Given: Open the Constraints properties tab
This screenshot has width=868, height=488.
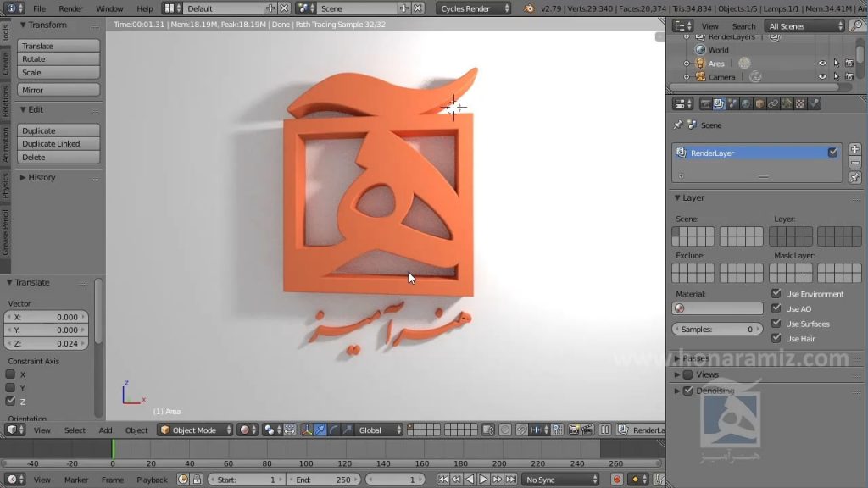Looking at the screenshot, I should pos(773,103).
